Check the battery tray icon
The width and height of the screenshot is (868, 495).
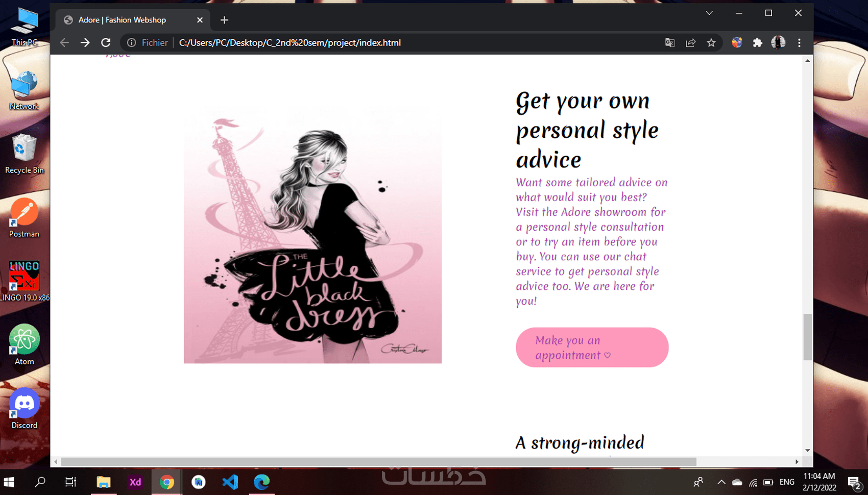768,482
